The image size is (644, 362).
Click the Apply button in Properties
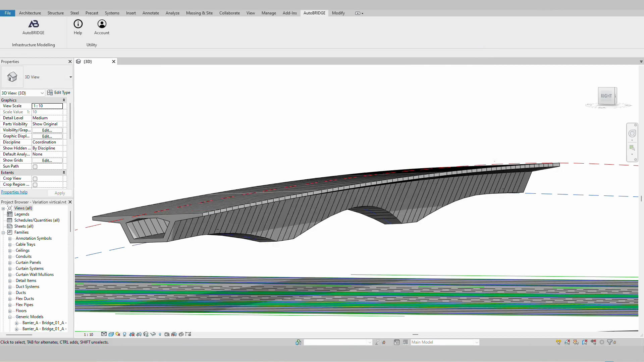click(60, 193)
